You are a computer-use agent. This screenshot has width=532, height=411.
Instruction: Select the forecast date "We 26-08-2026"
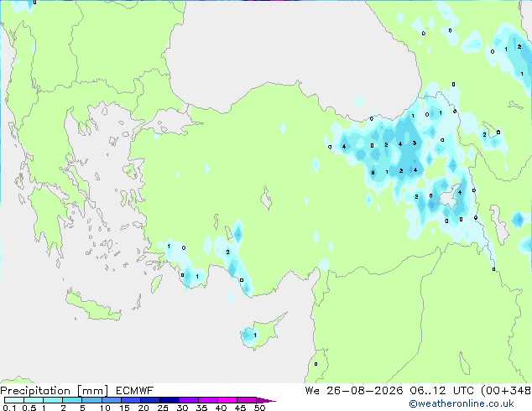pos(354,391)
